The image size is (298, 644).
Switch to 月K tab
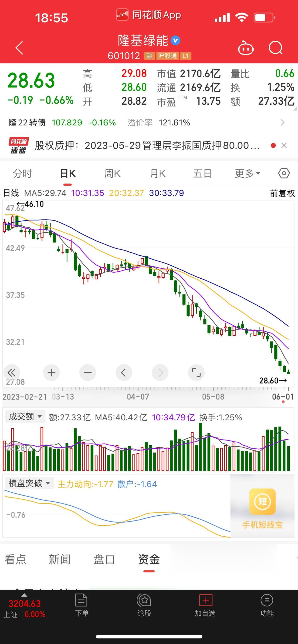(x=158, y=174)
